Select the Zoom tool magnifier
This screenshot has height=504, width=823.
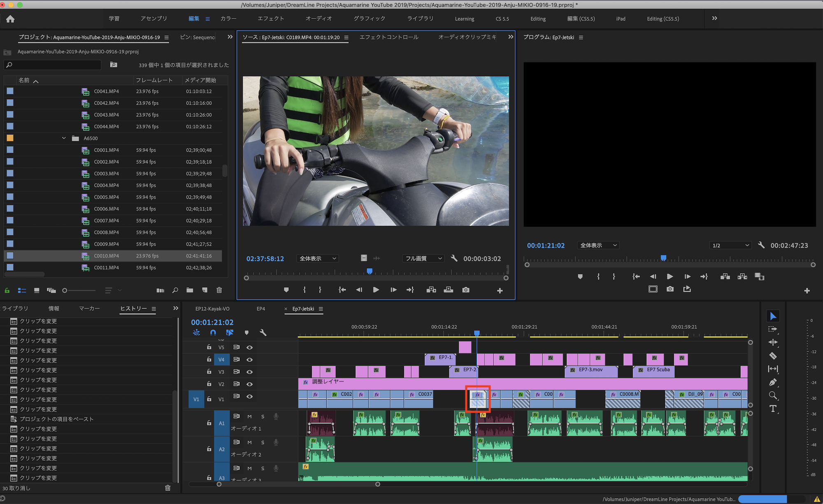pos(773,395)
